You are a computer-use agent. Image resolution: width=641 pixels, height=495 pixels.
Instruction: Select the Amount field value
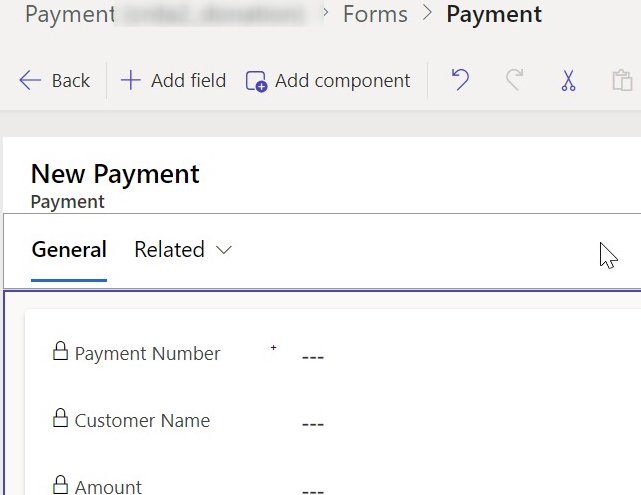[x=313, y=490]
